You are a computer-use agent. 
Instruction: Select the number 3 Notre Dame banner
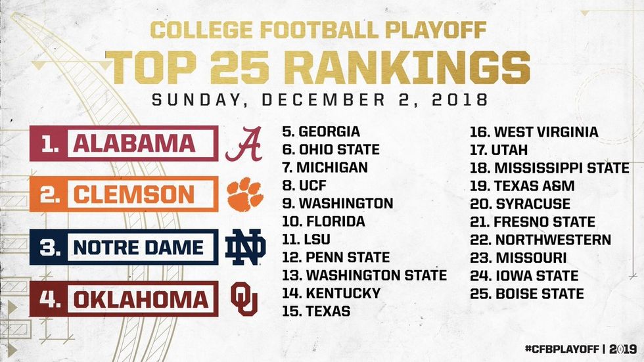point(123,248)
